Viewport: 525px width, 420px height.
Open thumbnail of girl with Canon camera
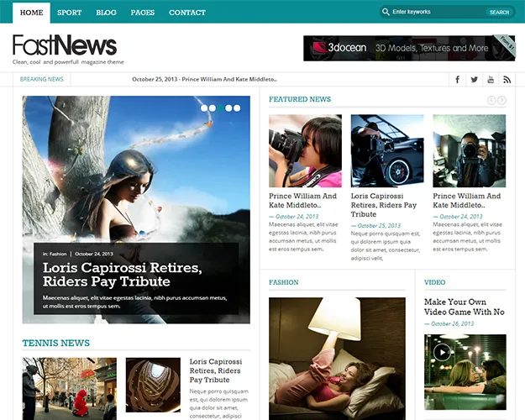(306, 150)
